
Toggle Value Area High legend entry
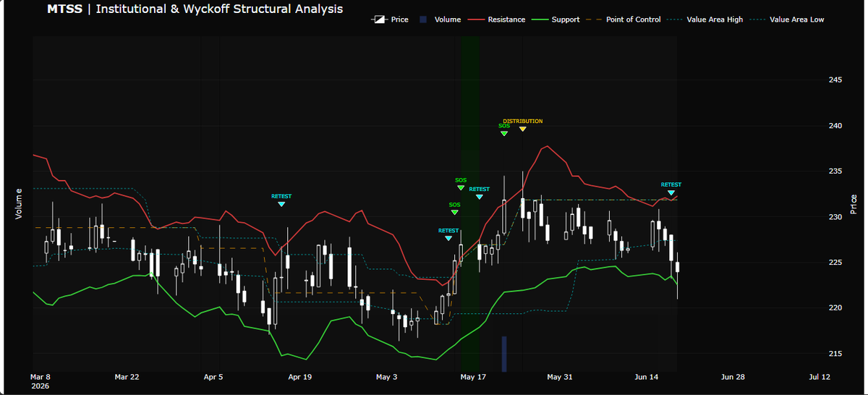(x=705, y=20)
